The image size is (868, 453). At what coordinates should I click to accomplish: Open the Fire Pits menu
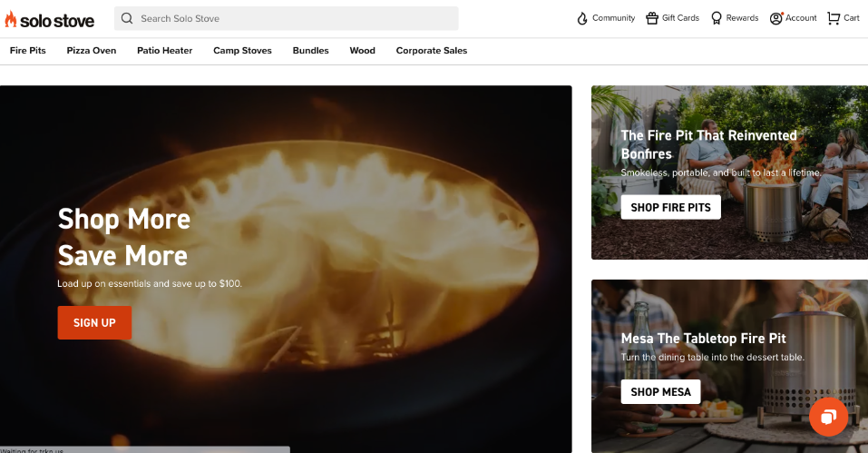28,51
